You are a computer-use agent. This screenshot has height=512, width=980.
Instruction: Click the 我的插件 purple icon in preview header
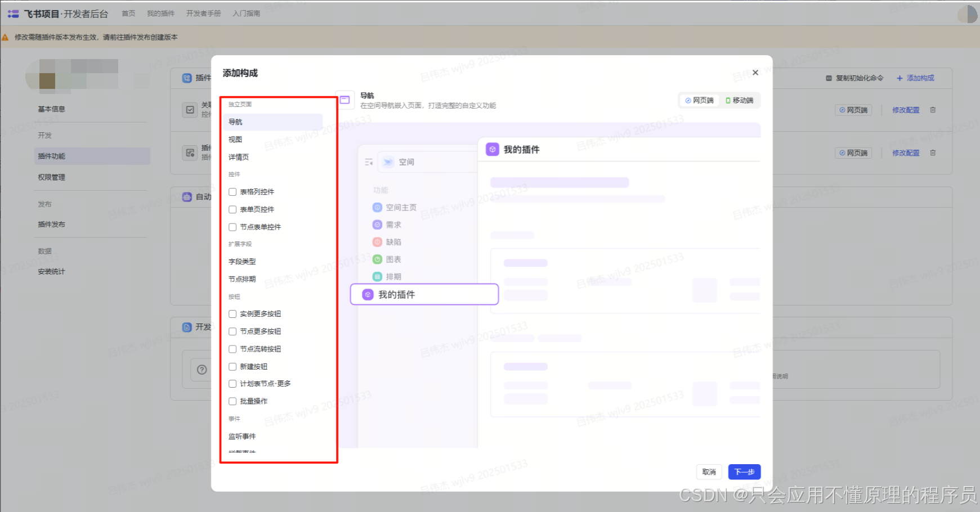pos(493,150)
